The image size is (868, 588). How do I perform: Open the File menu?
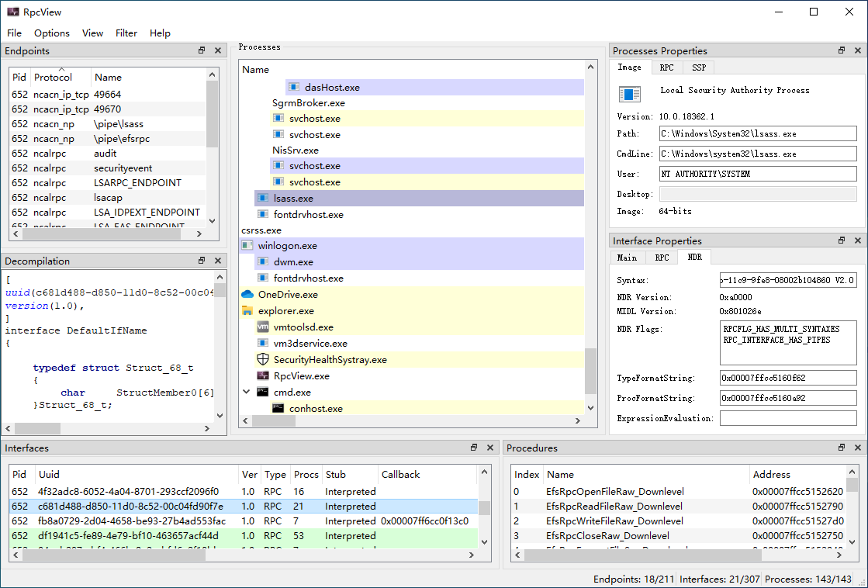click(15, 33)
